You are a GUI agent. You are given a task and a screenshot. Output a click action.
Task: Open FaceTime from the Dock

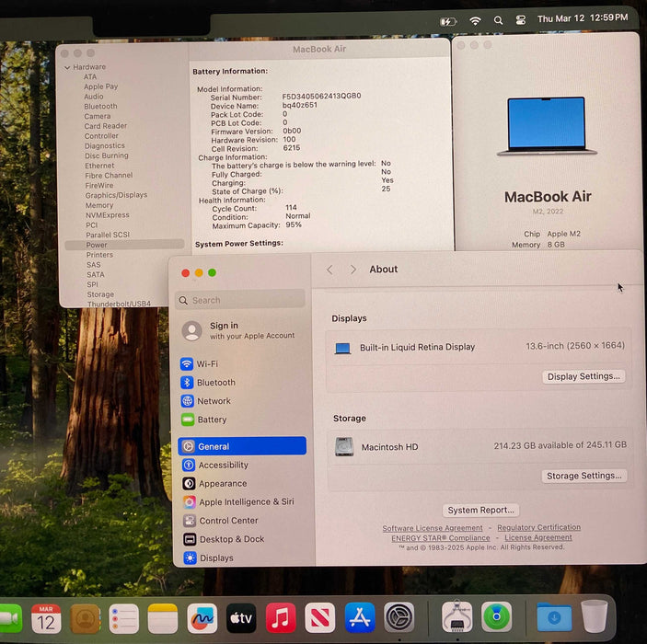9,618
